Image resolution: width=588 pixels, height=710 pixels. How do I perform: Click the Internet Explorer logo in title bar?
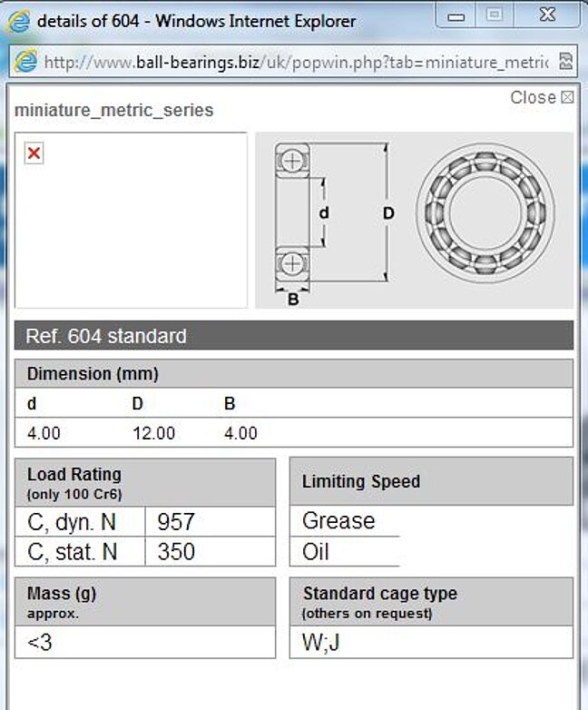click(18, 21)
